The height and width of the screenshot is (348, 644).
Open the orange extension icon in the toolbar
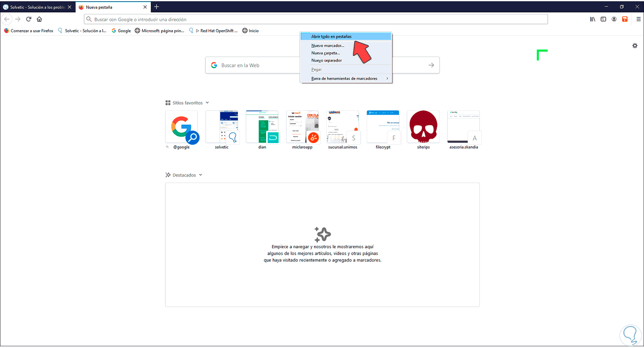[625, 19]
